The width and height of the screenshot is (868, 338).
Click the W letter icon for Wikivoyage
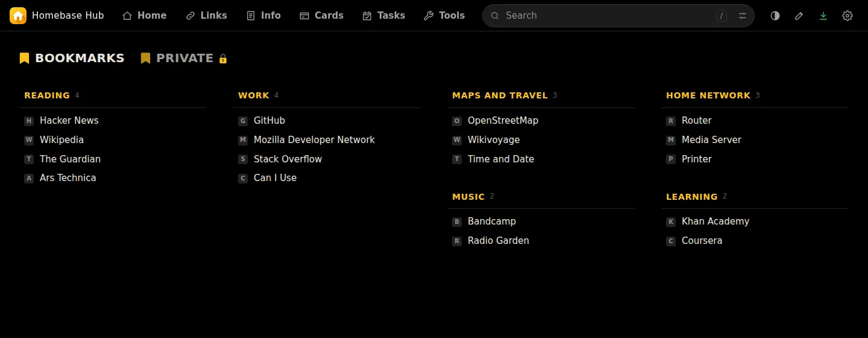(457, 141)
